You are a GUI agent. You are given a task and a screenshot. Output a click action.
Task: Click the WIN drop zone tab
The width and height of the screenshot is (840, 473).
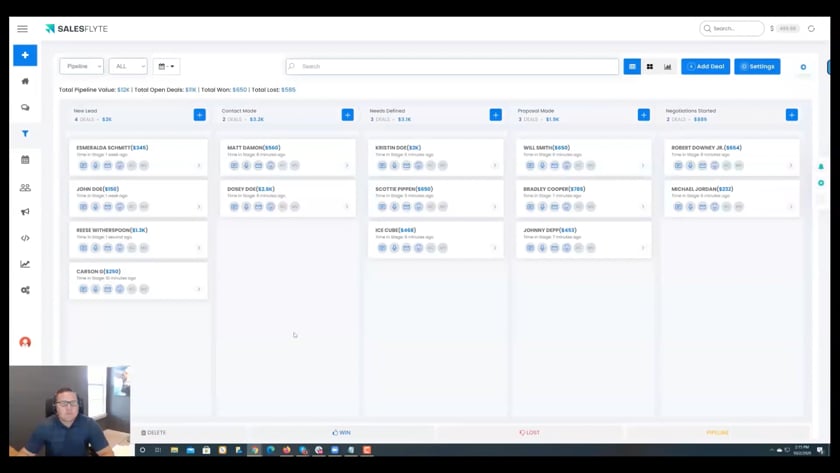click(341, 433)
